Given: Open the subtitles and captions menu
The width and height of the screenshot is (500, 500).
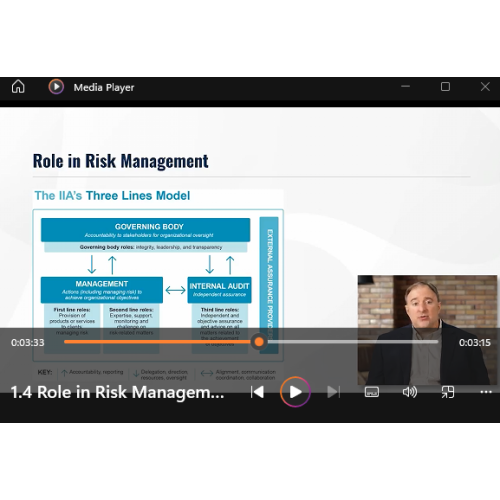Looking at the screenshot, I should (372, 392).
